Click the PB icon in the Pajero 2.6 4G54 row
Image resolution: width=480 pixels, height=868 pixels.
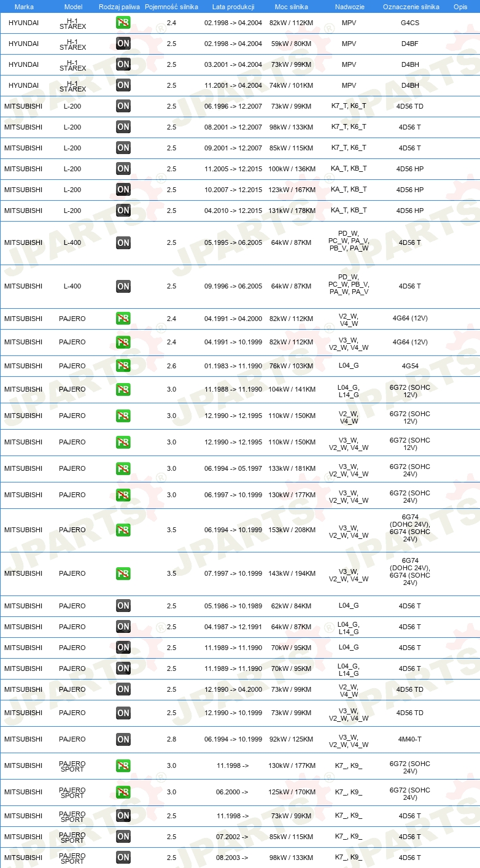point(123,366)
